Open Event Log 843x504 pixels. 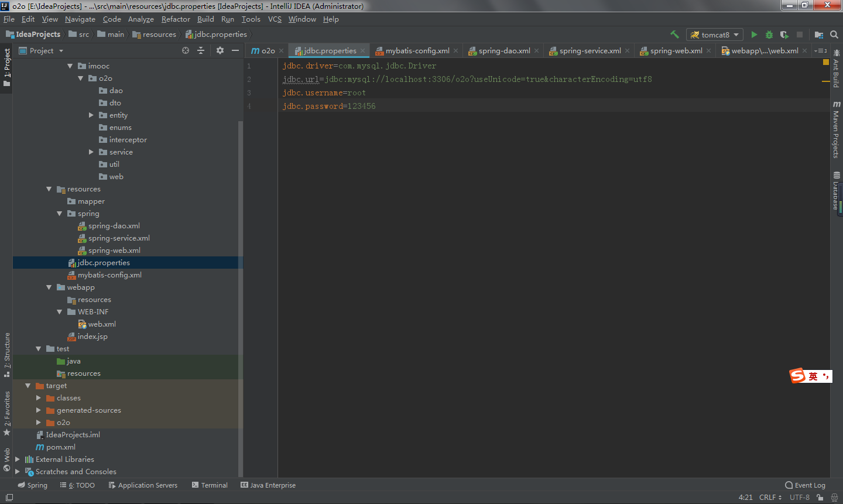(x=805, y=485)
